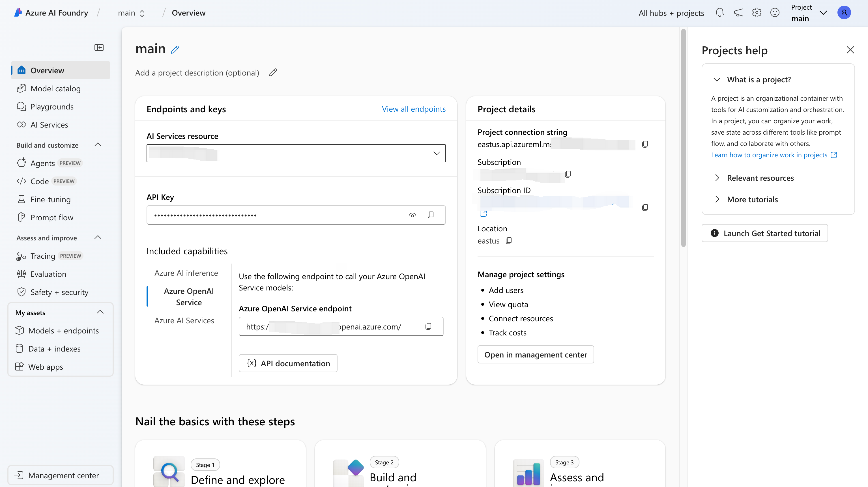Viewport: 868px width, 487px height.
Task: Click the View quota setting
Action: point(508,304)
